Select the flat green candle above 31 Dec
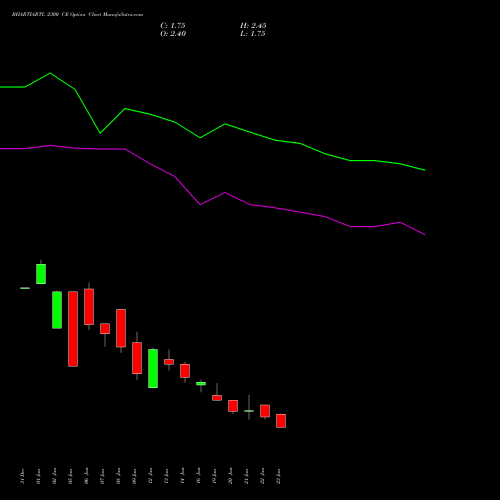This screenshot has height=500, width=500. click(25, 288)
